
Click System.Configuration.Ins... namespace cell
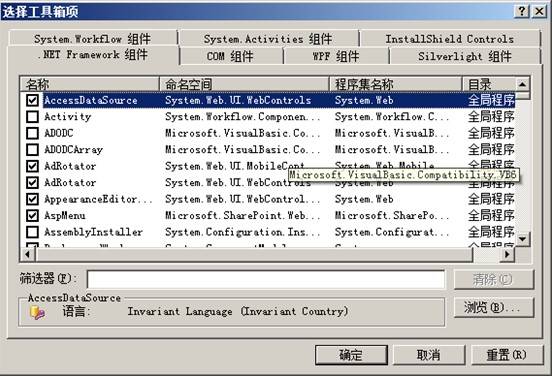click(x=243, y=232)
